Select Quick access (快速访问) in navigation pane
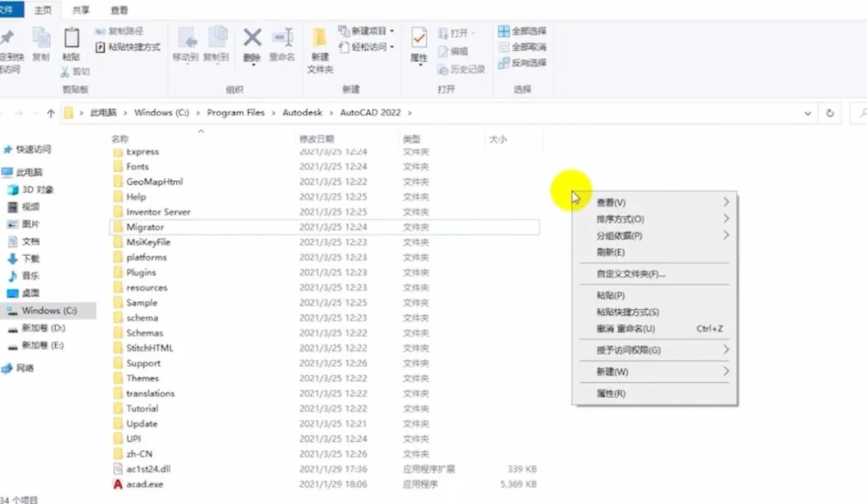This screenshot has width=867, height=504. (28, 149)
